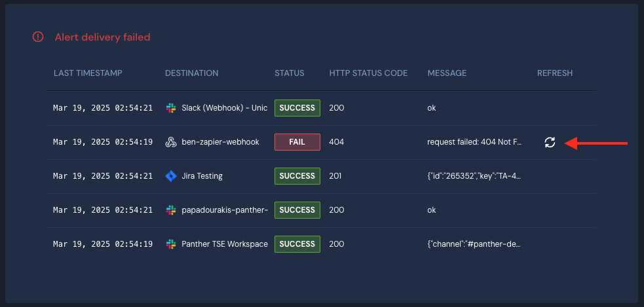Screen dimensions: 644x307
Task: Click the FAIL status badge for ben-zapier-webhook
Action: point(297,142)
